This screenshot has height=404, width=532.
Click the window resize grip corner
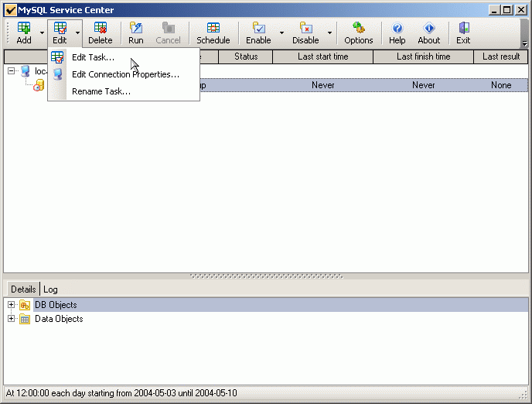[523, 395]
